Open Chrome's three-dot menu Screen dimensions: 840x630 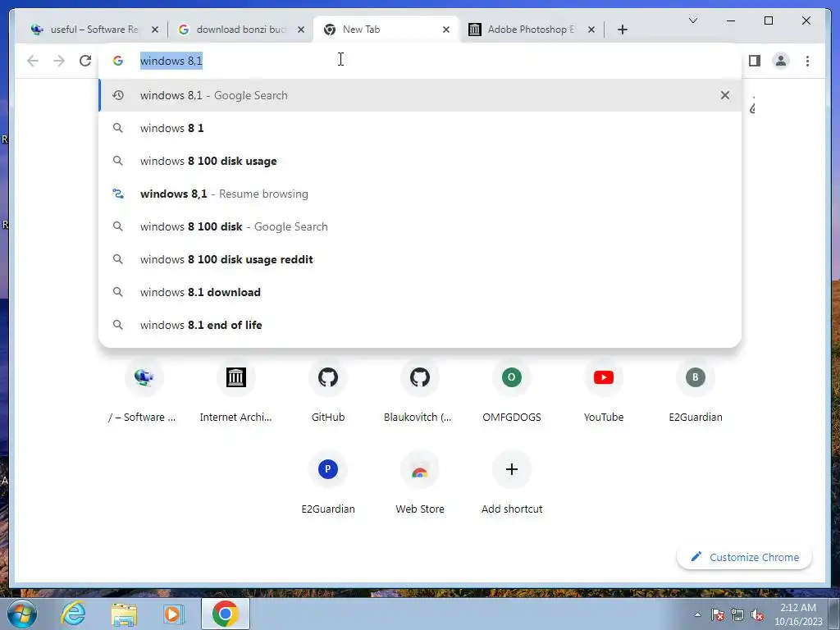(x=807, y=61)
